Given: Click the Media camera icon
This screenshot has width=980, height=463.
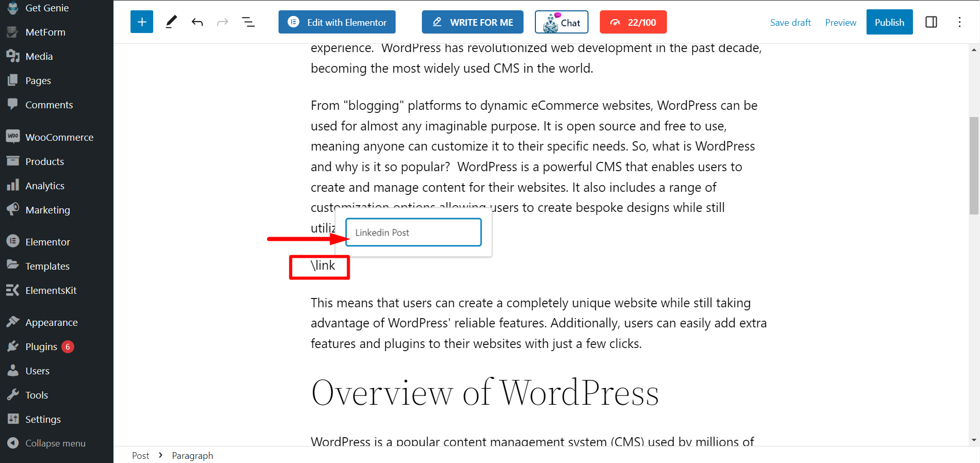Looking at the screenshot, I should click(13, 56).
